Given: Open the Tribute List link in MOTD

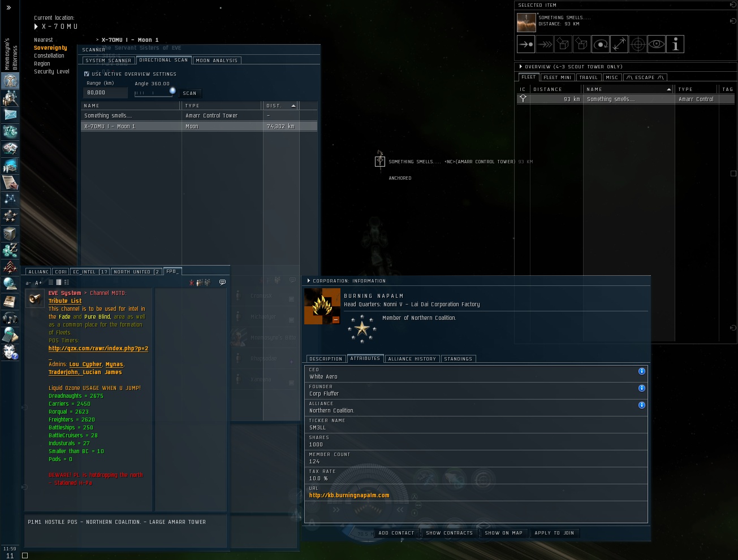Looking at the screenshot, I should tap(65, 301).
